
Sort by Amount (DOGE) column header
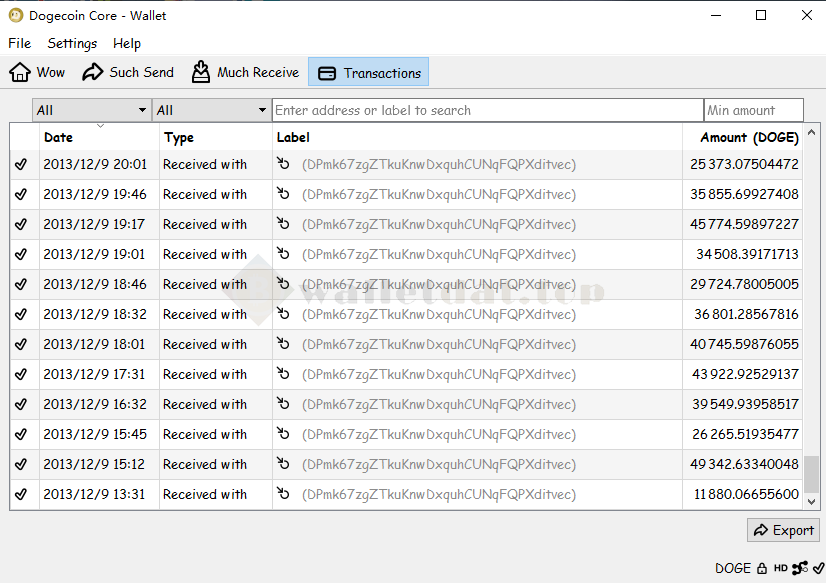pos(748,137)
